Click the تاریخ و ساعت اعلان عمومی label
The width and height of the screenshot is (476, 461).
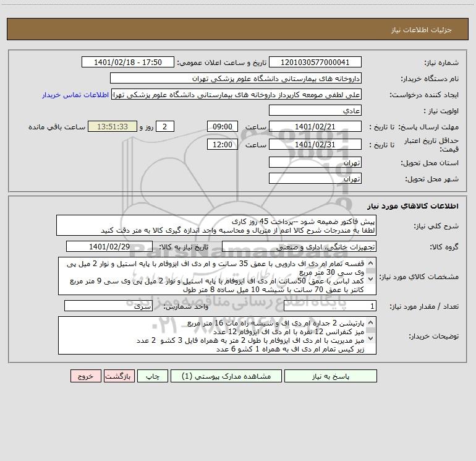[x=221, y=62]
